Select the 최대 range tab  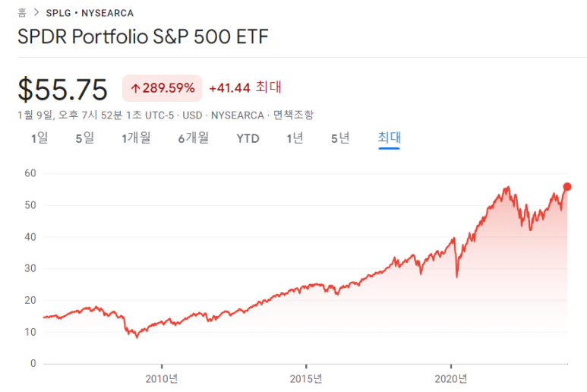389,138
